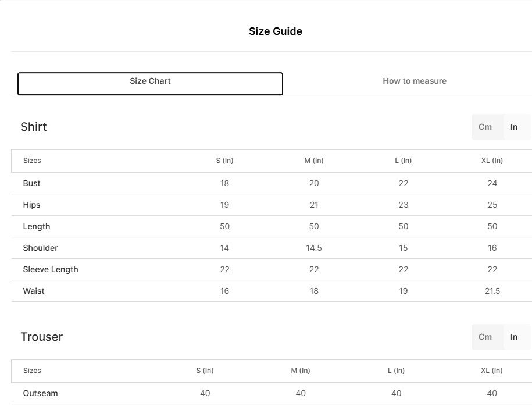Screen dimensions: 532x420
Task: Select the Hips row label
Action: [32, 205]
